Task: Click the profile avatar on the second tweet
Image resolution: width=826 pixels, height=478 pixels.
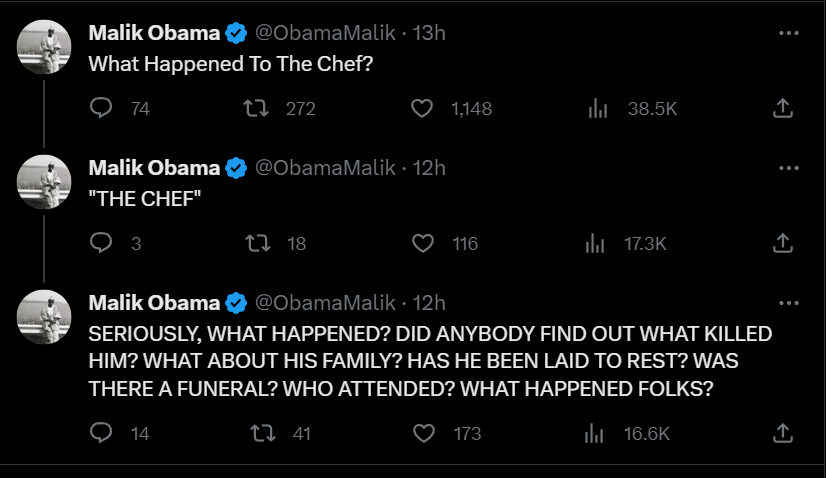Action: 45,181
